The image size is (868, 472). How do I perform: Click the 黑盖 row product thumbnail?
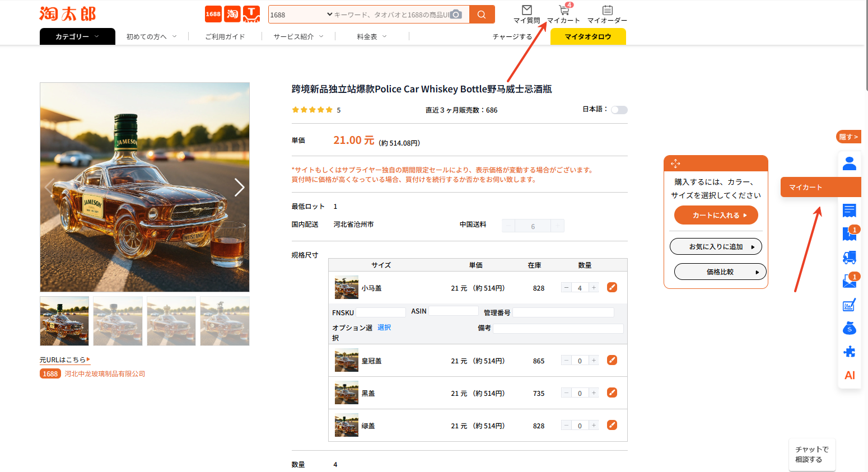pyautogui.click(x=347, y=393)
